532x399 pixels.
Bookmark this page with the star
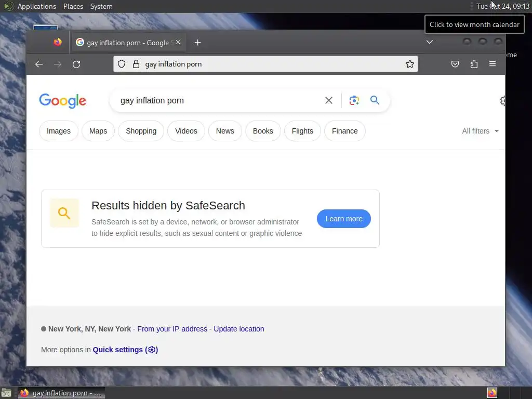pos(409,64)
